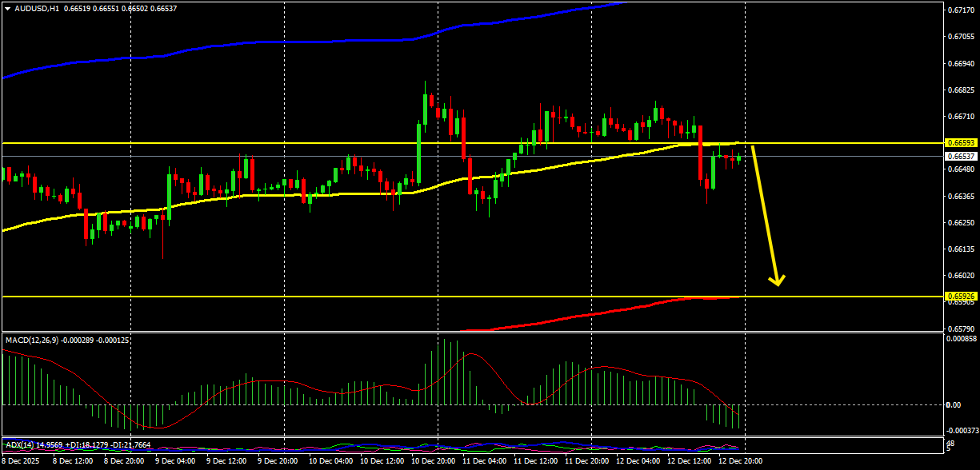Select the 12 Dec 20:00 time label
The height and width of the screenshot is (470, 980).
click(740, 461)
